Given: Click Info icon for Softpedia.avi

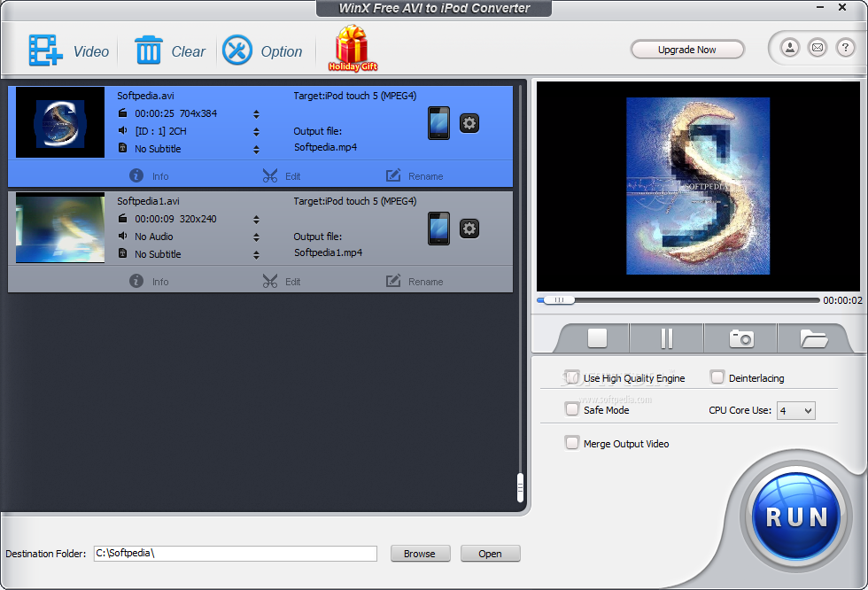Looking at the screenshot, I should click(x=136, y=175).
